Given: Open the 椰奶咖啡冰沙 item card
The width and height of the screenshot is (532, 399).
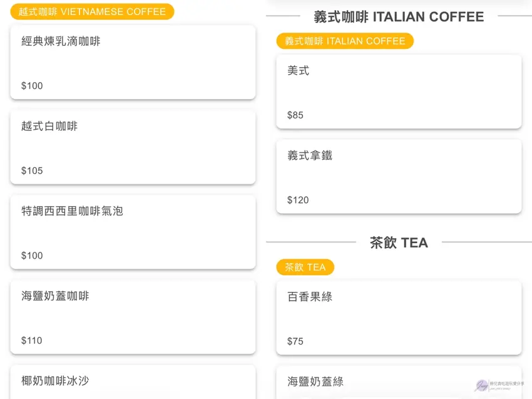Looking at the screenshot, I should (x=133, y=381).
